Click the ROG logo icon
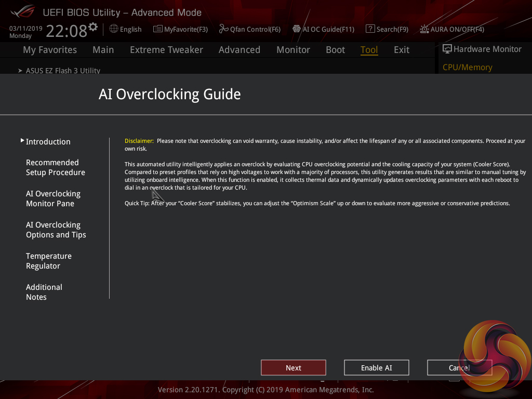 23,12
